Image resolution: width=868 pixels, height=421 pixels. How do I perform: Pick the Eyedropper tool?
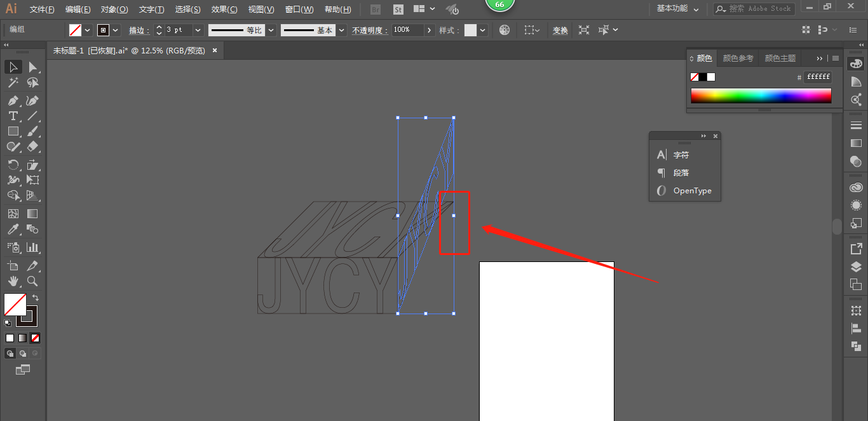click(13, 230)
